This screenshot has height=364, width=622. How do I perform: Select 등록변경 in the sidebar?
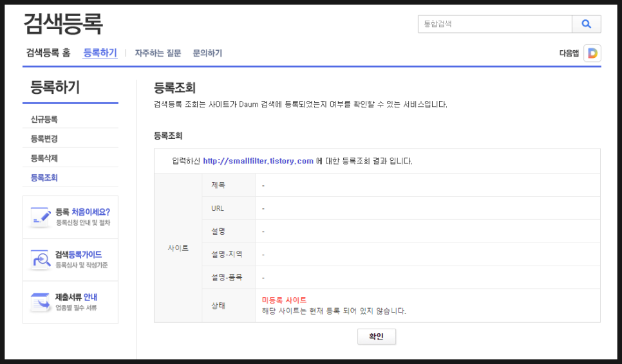click(44, 139)
